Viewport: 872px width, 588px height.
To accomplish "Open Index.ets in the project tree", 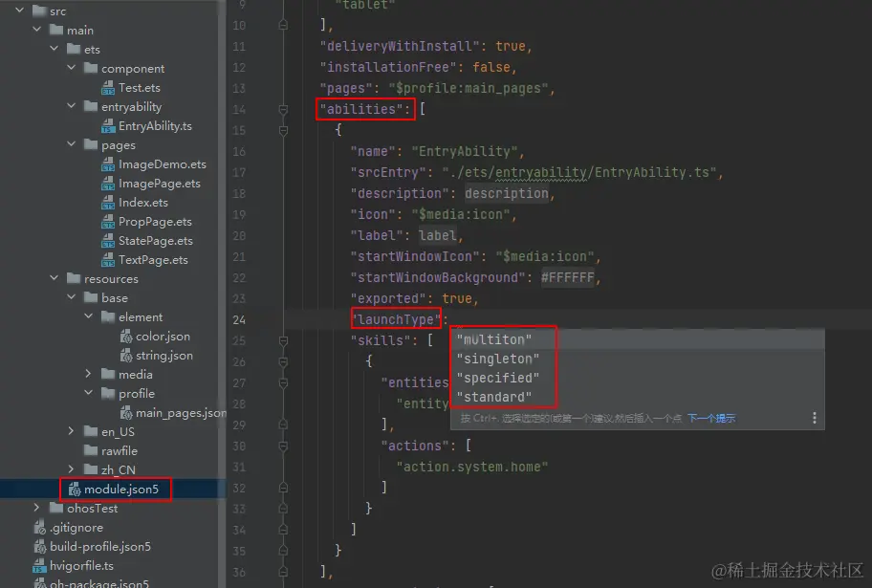I will [142, 203].
